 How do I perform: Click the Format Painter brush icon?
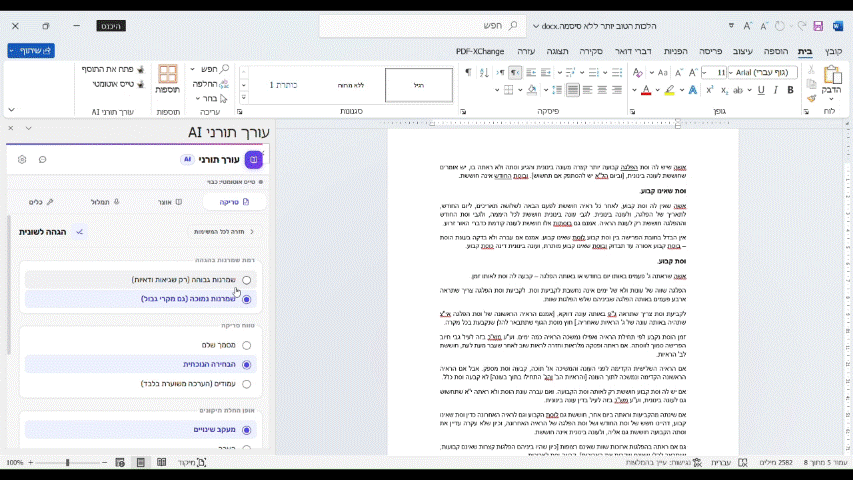point(811,99)
